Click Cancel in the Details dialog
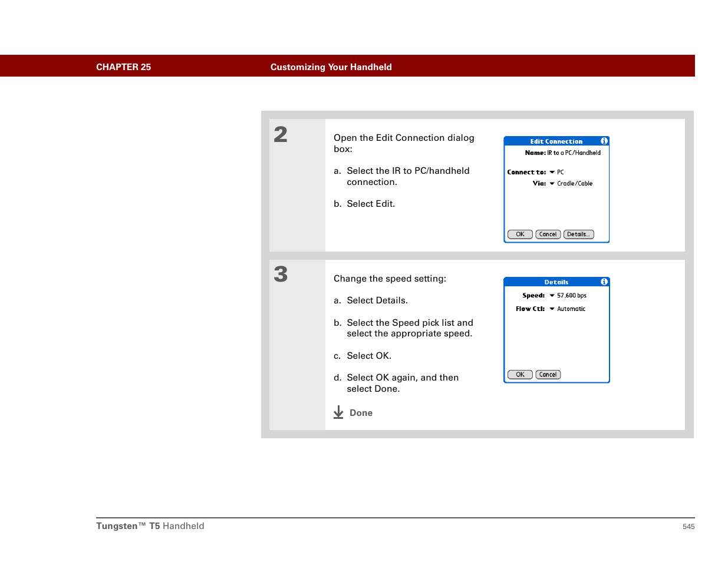The width and height of the screenshot is (728, 562). [548, 375]
